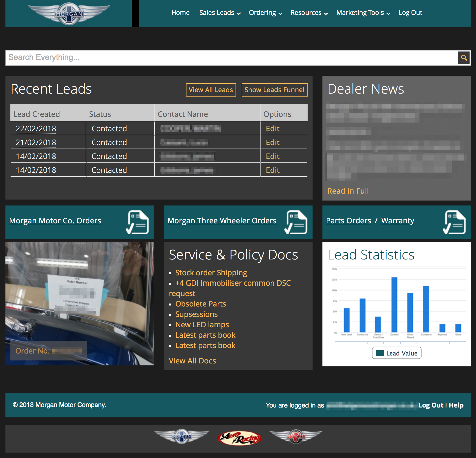Expand the Sales Leads dropdown menu
This screenshot has width=476, height=458.
point(220,13)
